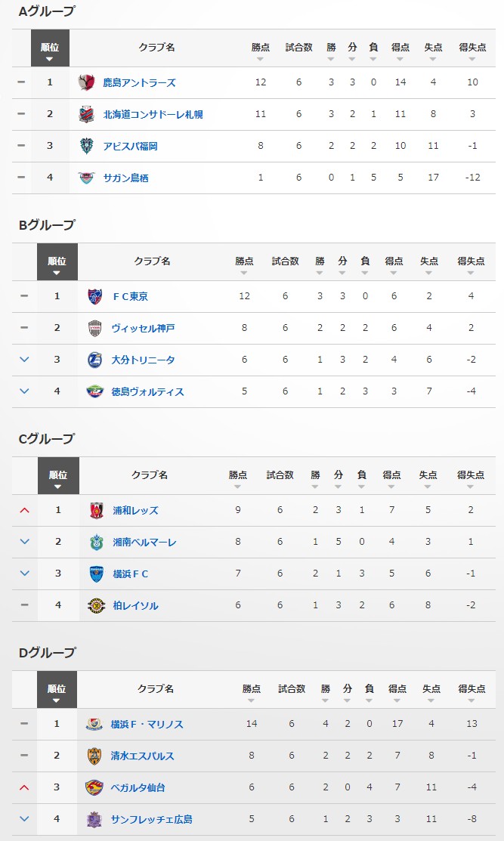The width and height of the screenshot is (504, 841).
Task: Open the 大分トリニータ team link
Action: click(x=143, y=360)
